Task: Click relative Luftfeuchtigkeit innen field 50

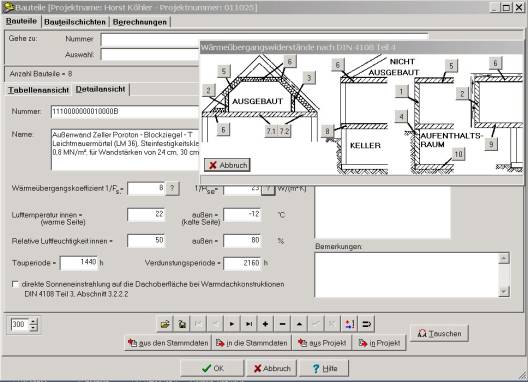Action: (x=146, y=241)
